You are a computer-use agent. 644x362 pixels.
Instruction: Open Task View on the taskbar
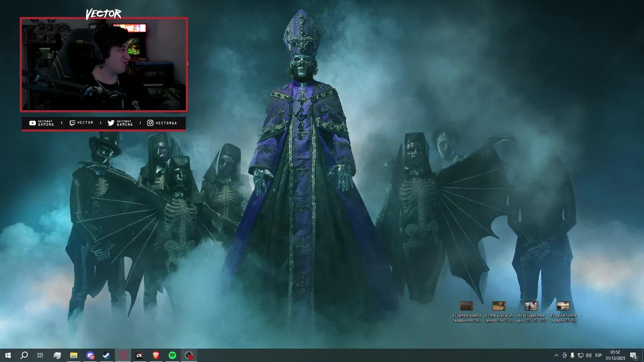[x=40, y=355]
